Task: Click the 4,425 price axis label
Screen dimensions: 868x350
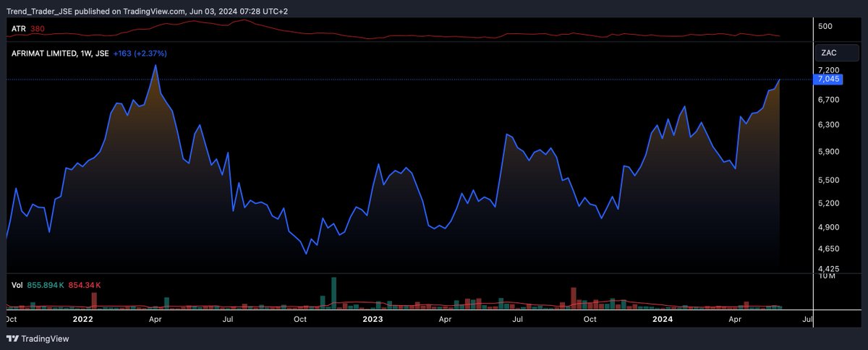Action: coord(828,268)
